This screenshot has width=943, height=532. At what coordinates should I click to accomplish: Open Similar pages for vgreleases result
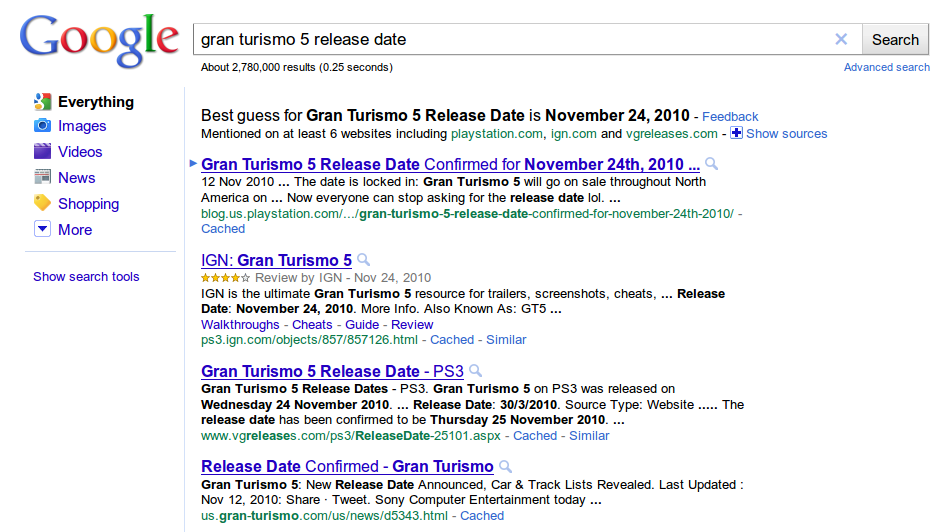[x=589, y=436]
